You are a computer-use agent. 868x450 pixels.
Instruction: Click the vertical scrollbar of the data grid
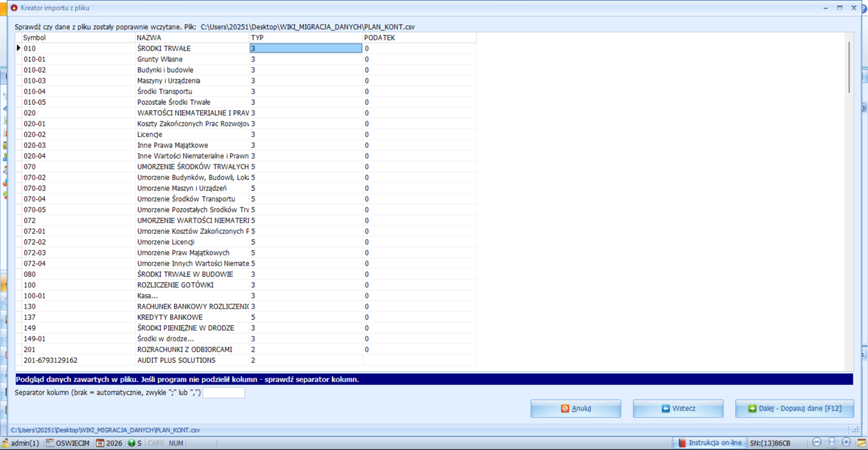[849, 67]
